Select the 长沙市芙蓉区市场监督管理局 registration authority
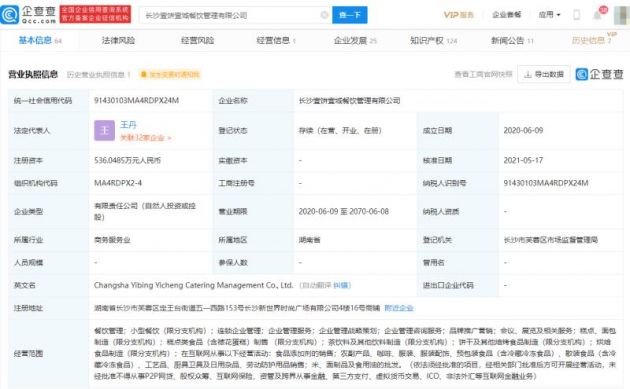Image resolution: width=630 pixels, height=389 pixels. coord(550,240)
